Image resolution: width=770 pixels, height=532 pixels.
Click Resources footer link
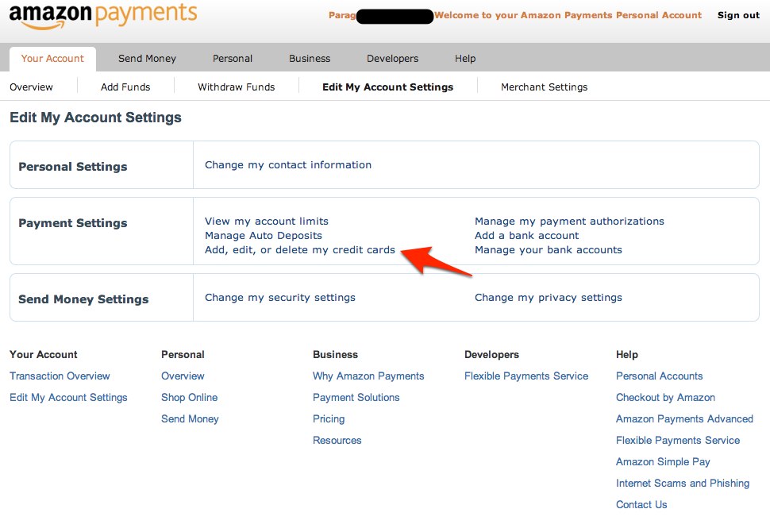pyautogui.click(x=337, y=440)
